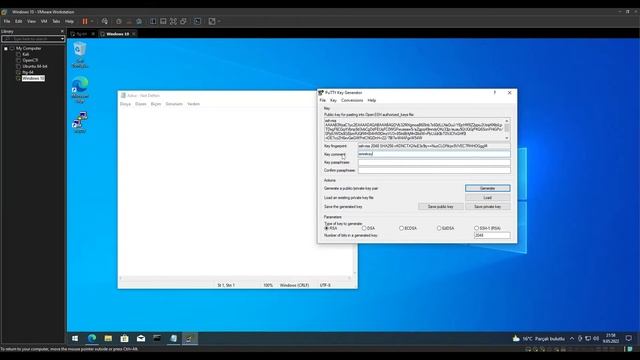Viewport: 640px width, 360px height.
Task: Open the library search dropdown arrow
Action: point(62,39)
